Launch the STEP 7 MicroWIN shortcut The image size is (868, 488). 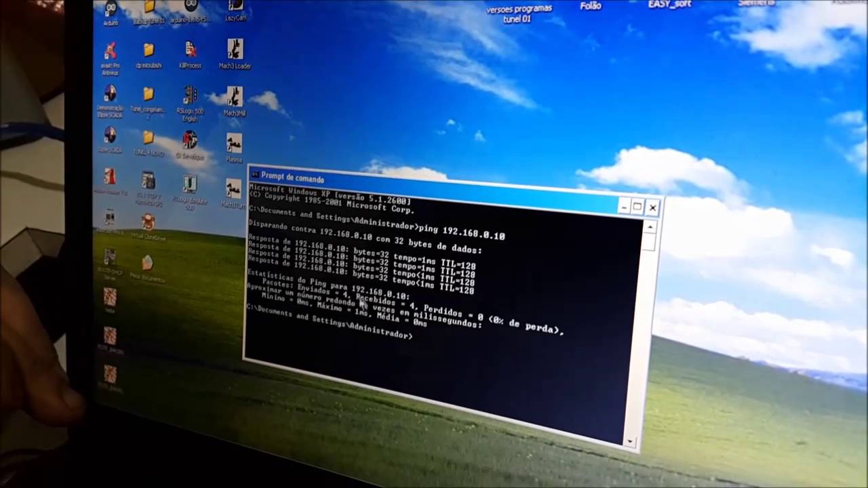(x=149, y=188)
